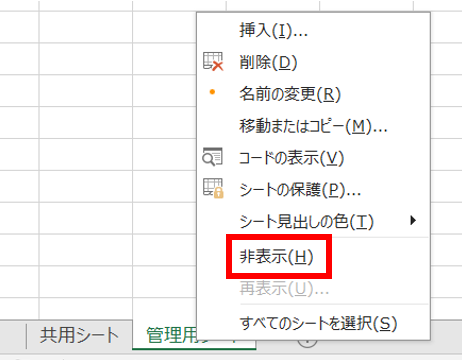Image resolution: width=462 pixels, height=360 pixels.
Task: Choose 名前の変更(R) to rename sheet
Action: [313, 94]
